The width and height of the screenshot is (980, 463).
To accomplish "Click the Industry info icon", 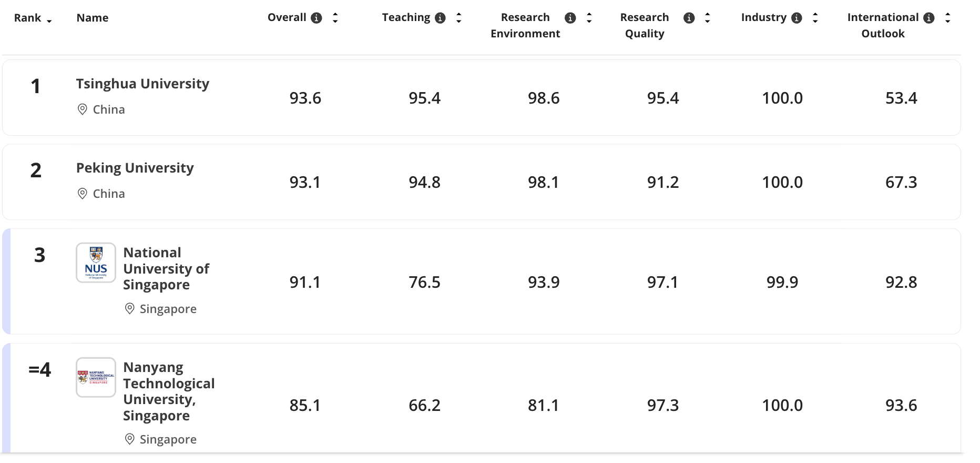I will 797,18.
